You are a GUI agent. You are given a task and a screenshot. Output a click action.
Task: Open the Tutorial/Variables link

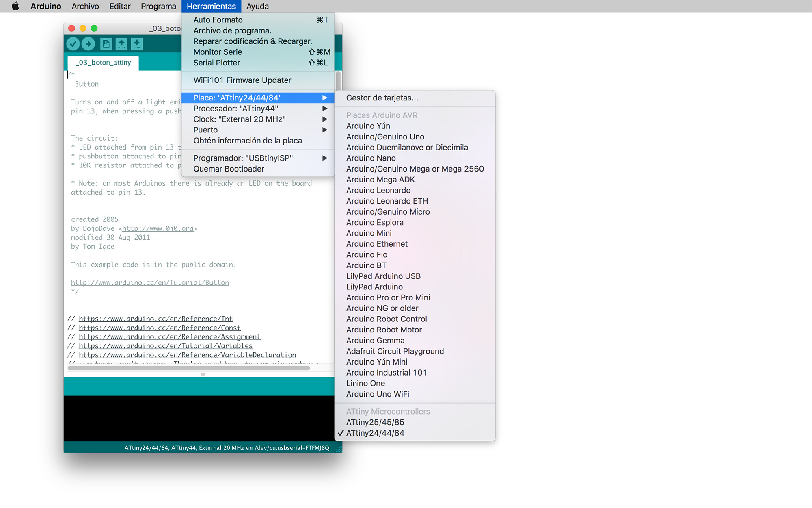(x=166, y=346)
